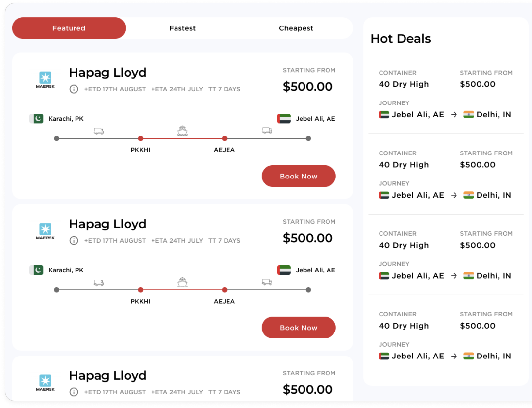Click the Pakistan flag beside Karachi, first card
532x408 pixels.
click(37, 119)
